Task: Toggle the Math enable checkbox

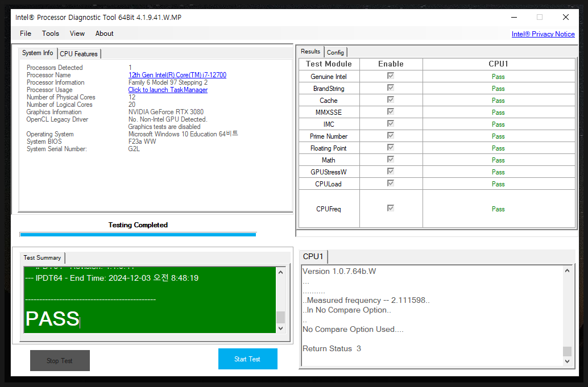Action: (390, 159)
